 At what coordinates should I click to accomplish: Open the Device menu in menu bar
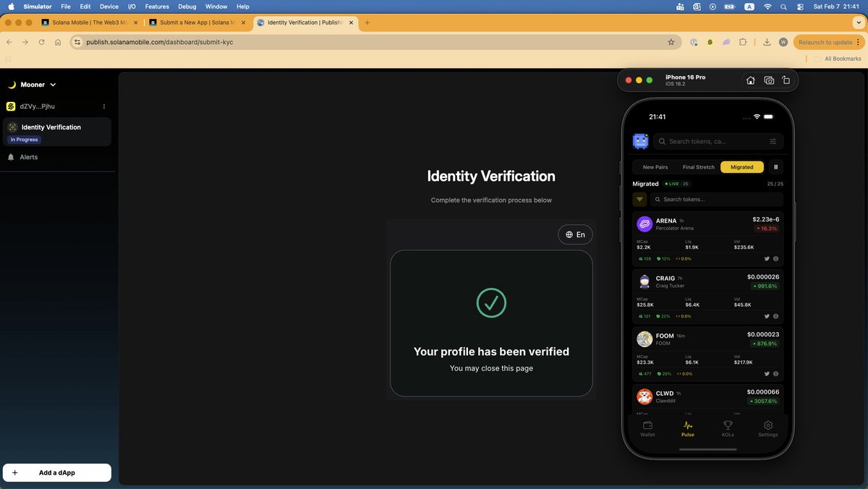click(x=109, y=7)
